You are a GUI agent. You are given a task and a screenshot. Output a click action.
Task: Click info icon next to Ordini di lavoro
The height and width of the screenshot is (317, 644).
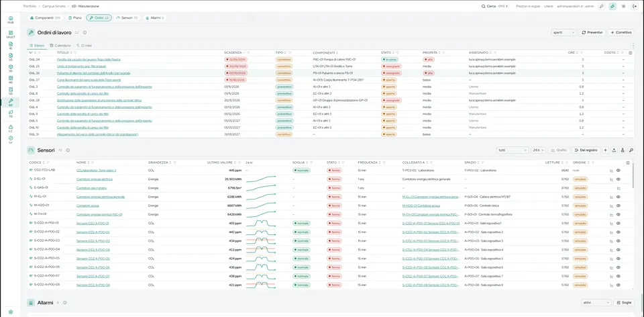[x=85, y=32]
